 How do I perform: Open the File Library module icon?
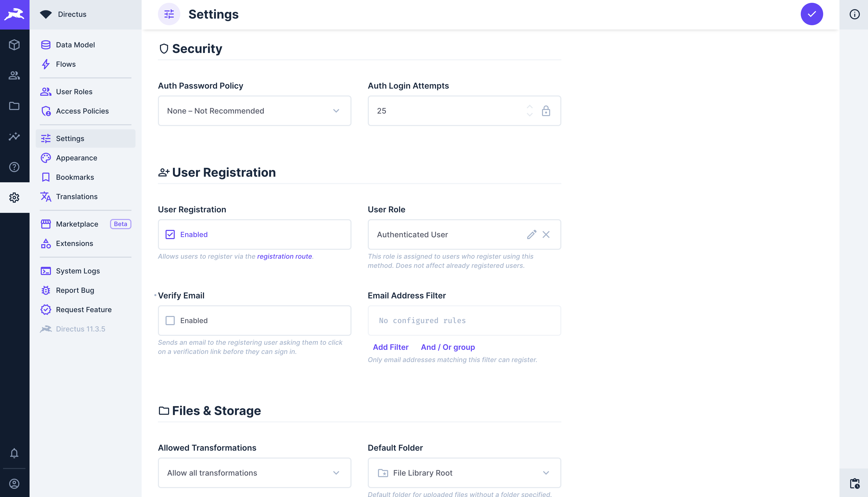pos(14,106)
